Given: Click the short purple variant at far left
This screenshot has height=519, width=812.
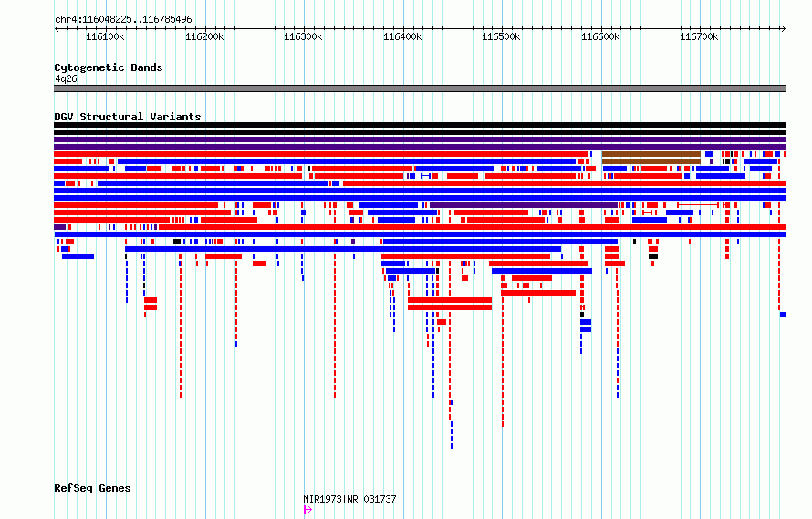Looking at the screenshot, I should tap(59, 227).
